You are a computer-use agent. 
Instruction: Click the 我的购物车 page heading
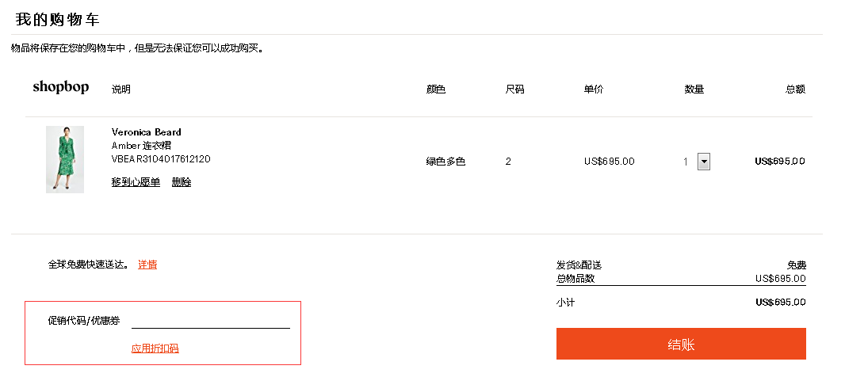click(x=57, y=20)
